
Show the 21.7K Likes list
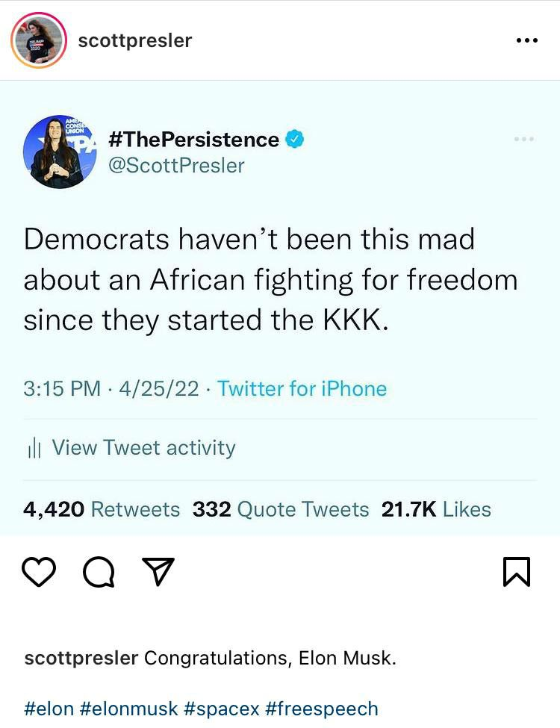pyautogui.click(x=436, y=509)
